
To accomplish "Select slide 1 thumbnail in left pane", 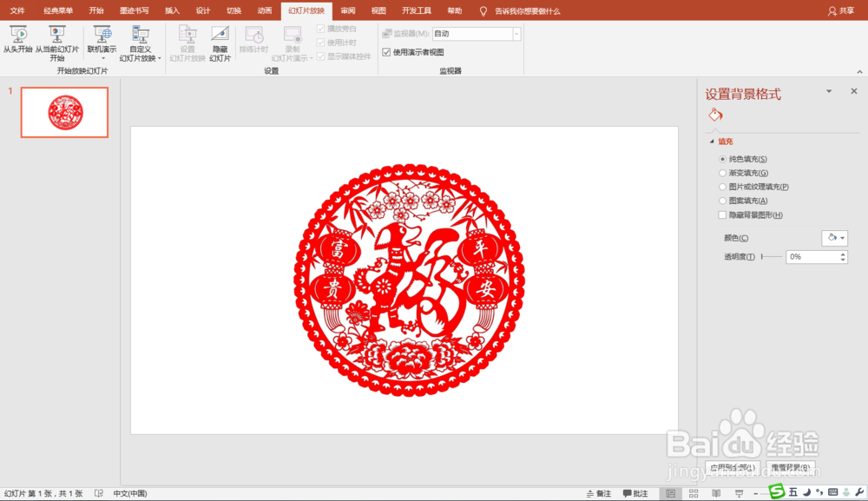I will coord(64,112).
